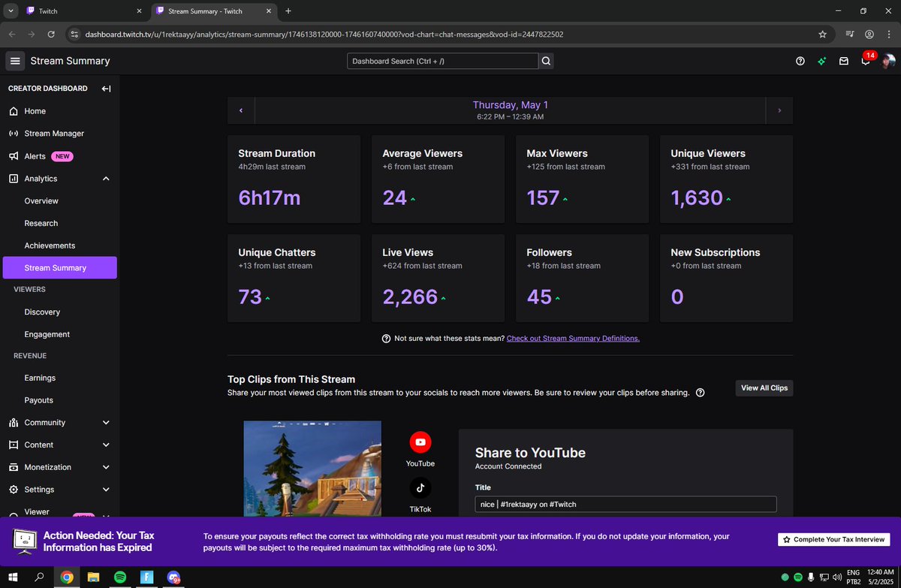Click the YouTube Title input field
Viewport: 901px width, 588px height.
point(625,504)
